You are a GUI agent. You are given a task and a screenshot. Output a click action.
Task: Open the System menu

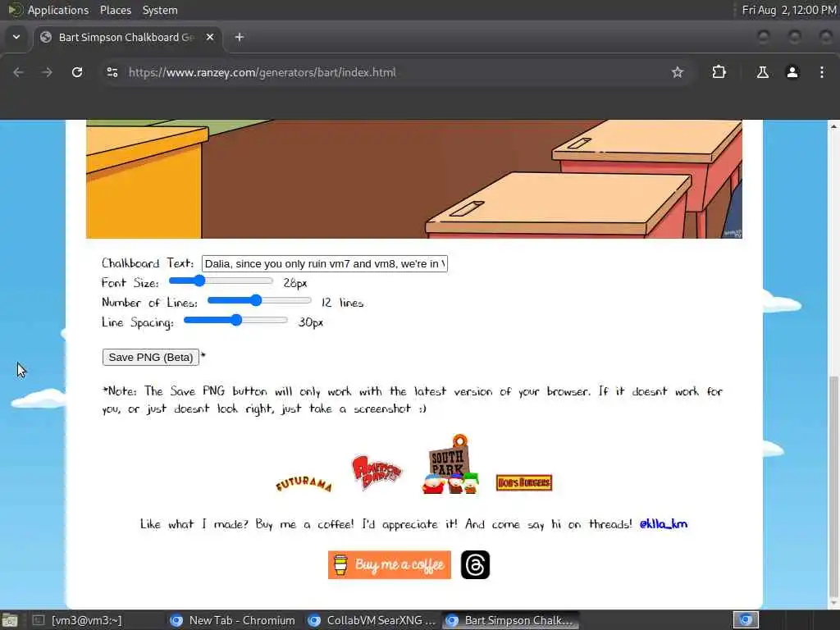click(160, 10)
